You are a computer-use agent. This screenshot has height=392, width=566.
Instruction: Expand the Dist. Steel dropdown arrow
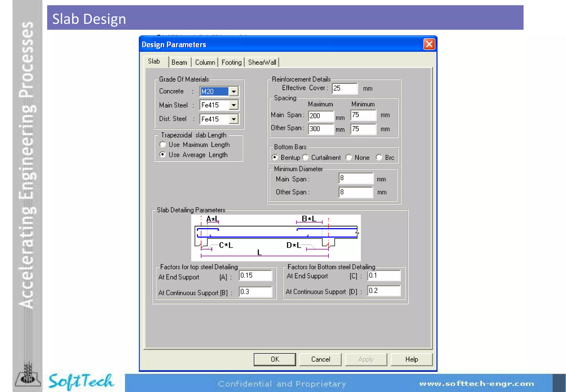click(234, 119)
